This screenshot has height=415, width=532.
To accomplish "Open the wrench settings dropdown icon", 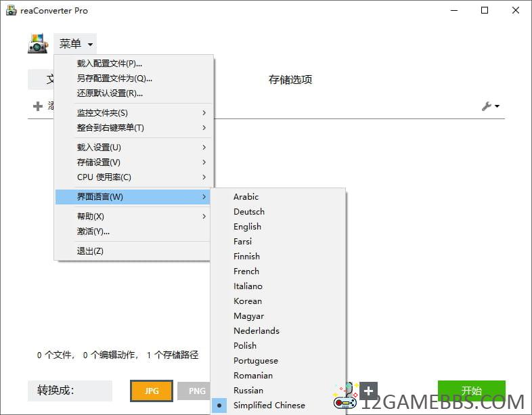I will 490,106.
